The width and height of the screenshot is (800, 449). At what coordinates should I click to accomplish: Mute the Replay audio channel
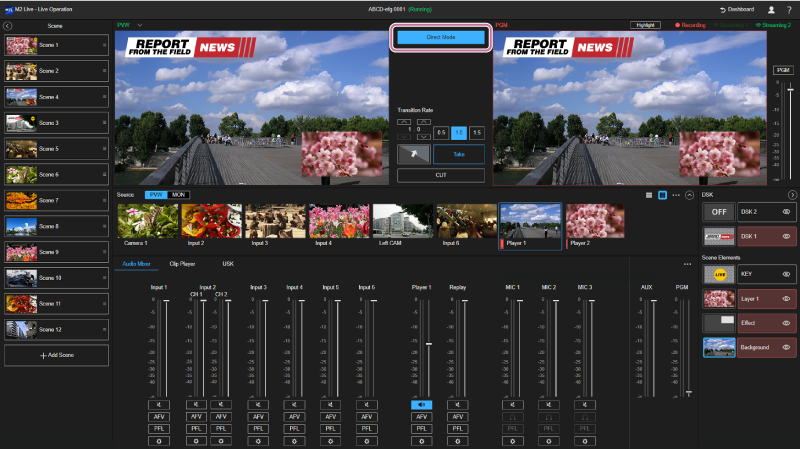click(x=458, y=405)
